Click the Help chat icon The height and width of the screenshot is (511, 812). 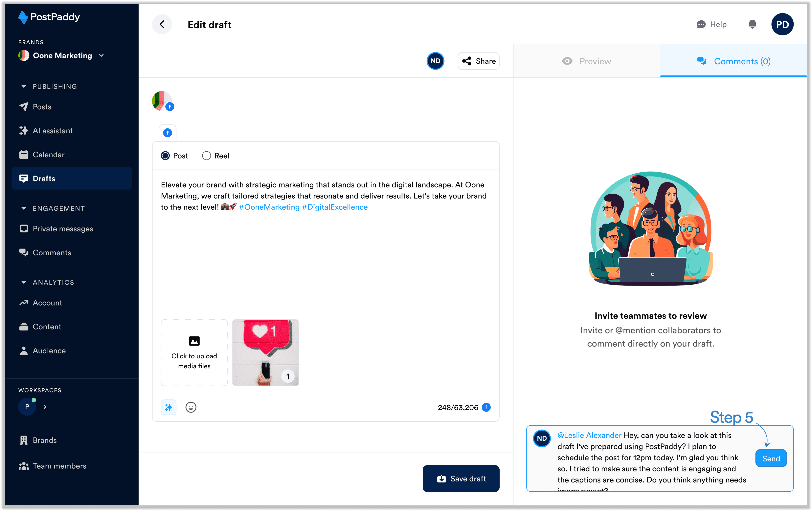click(701, 24)
